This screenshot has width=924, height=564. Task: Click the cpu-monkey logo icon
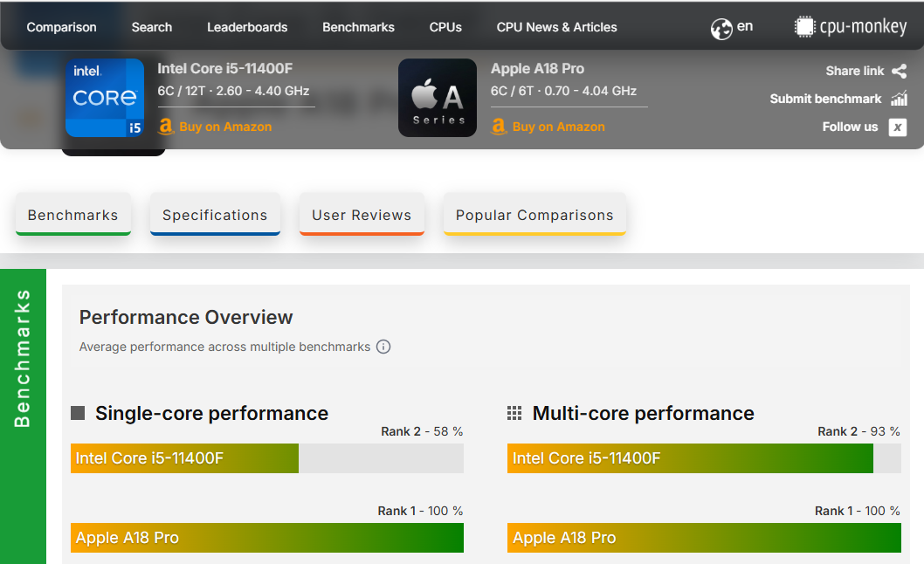(x=804, y=27)
